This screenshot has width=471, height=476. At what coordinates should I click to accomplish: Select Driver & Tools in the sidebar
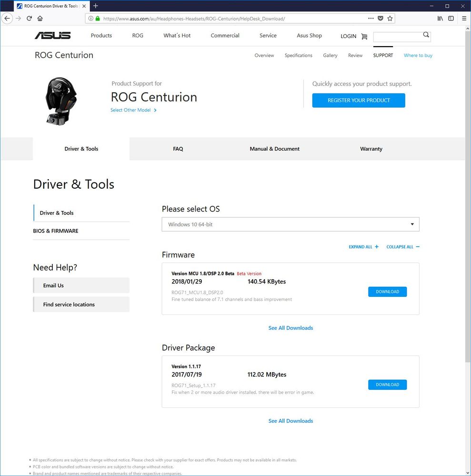[81, 213]
